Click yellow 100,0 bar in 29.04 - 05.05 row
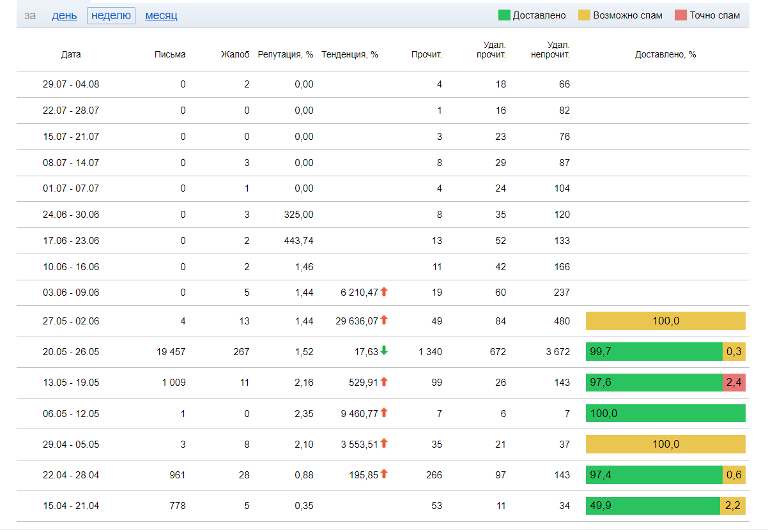This screenshot has height=532, width=768. pyautogui.click(x=666, y=444)
